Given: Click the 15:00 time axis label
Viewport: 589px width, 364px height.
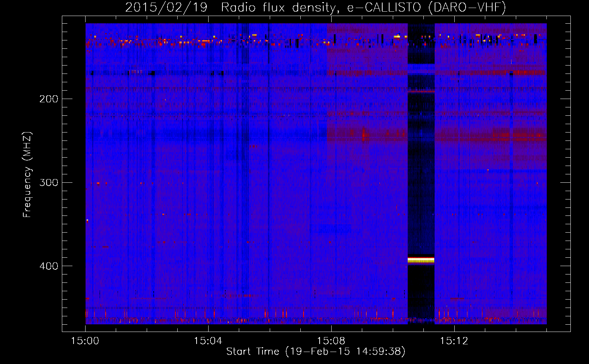Looking at the screenshot, I should (85, 341).
